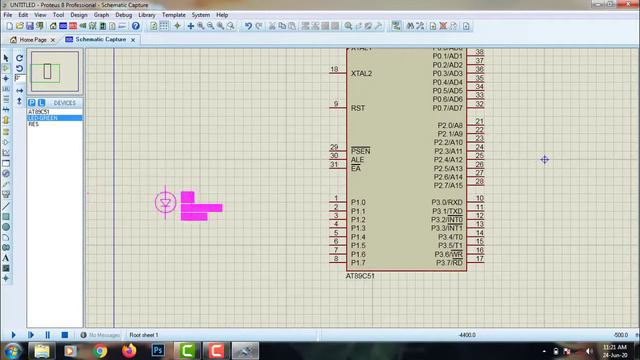Open Windows Start menu
This screenshot has width=640, height=360.
12,351
